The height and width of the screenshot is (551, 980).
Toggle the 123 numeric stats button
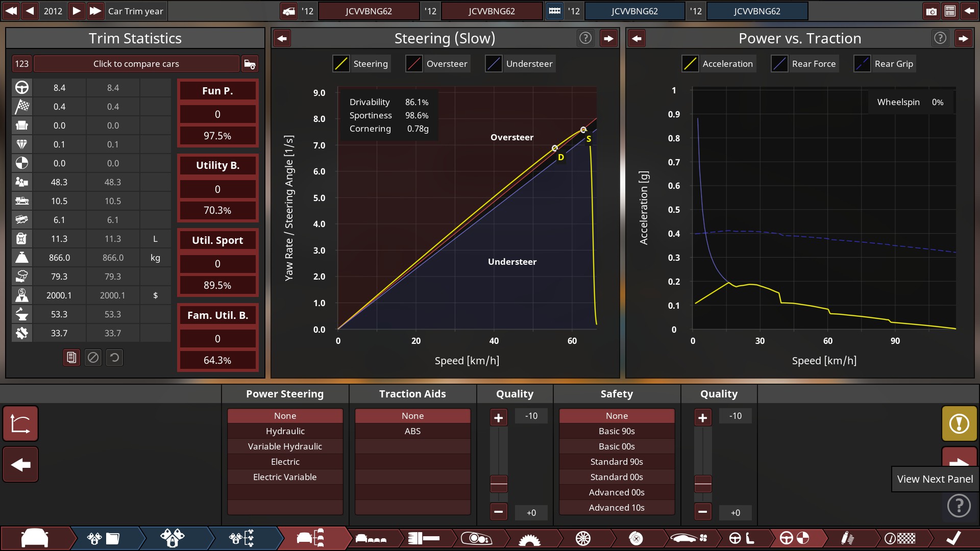tap(21, 64)
